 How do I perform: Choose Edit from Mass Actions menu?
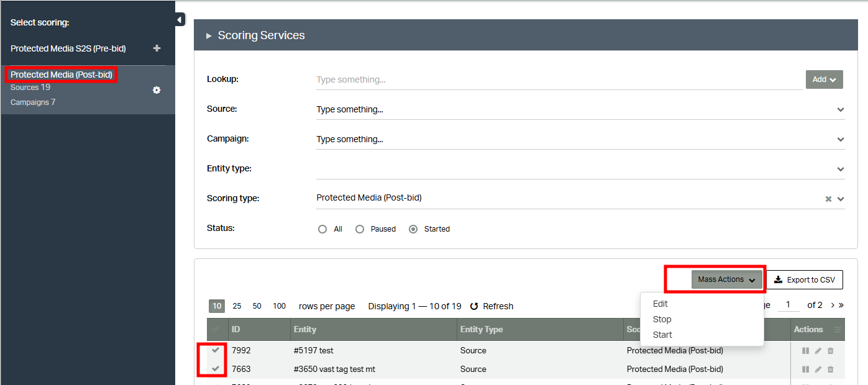pos(660,304)
